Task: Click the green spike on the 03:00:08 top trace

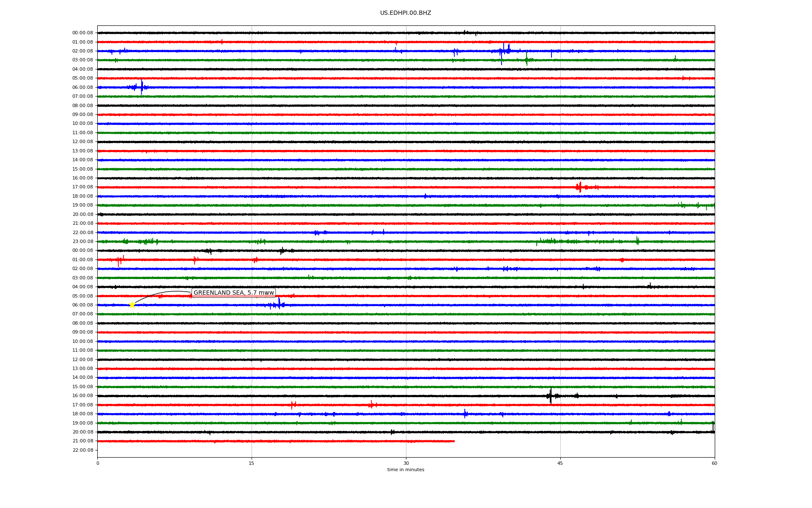Action: click(527, 60)
